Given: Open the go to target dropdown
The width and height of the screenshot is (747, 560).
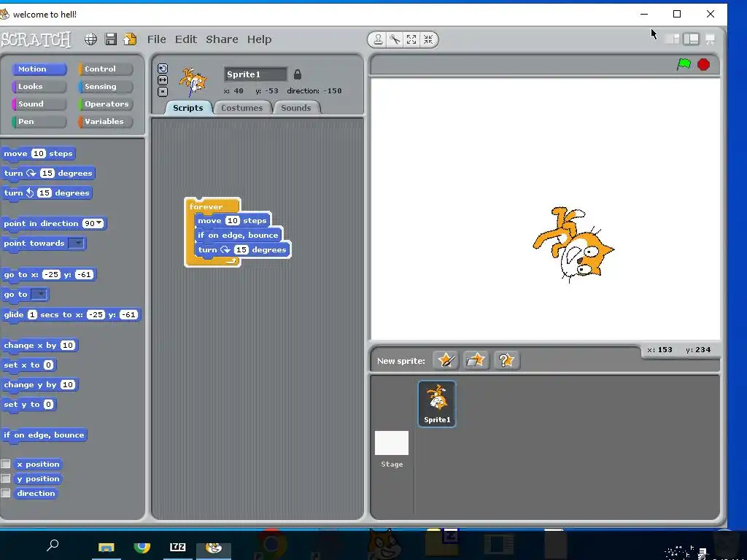Looking at the screenshot, I should (x=39, y=295).
